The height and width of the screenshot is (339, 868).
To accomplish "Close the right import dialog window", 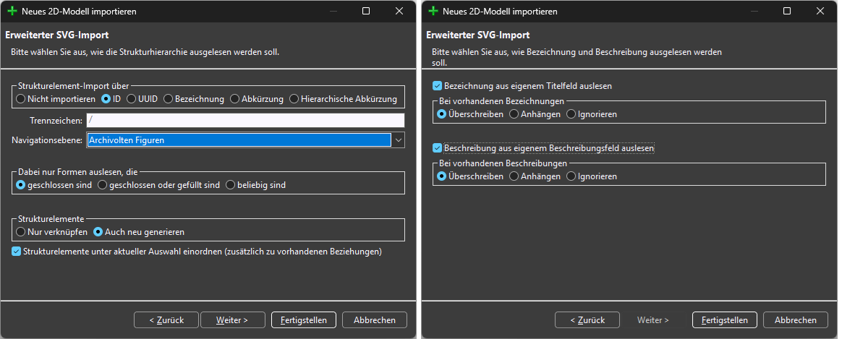I will pos(820,12).
